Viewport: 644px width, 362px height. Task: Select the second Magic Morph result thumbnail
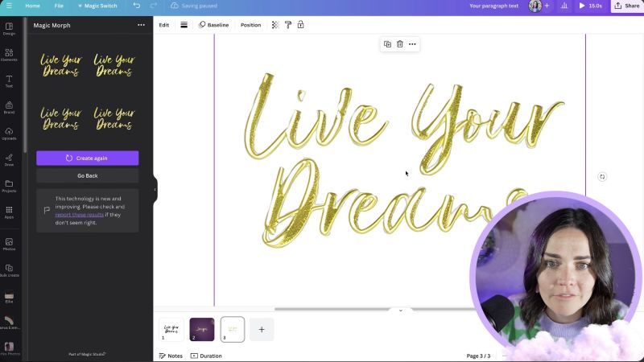[114, 65]
